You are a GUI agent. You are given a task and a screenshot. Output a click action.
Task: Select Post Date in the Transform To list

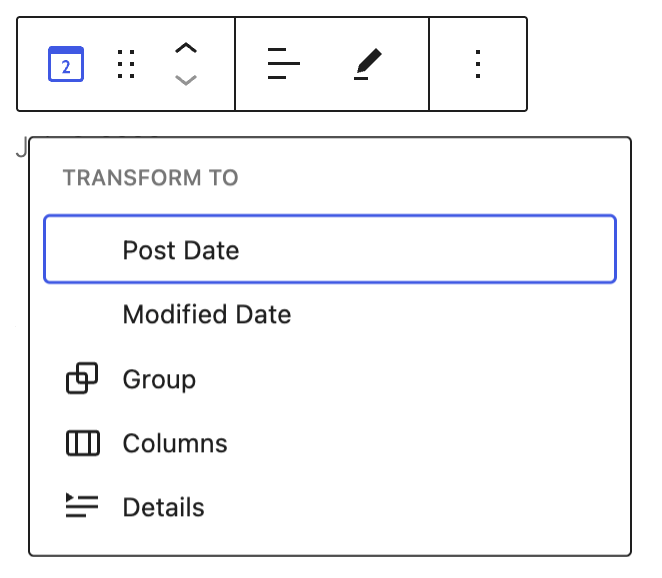(330, 249)
